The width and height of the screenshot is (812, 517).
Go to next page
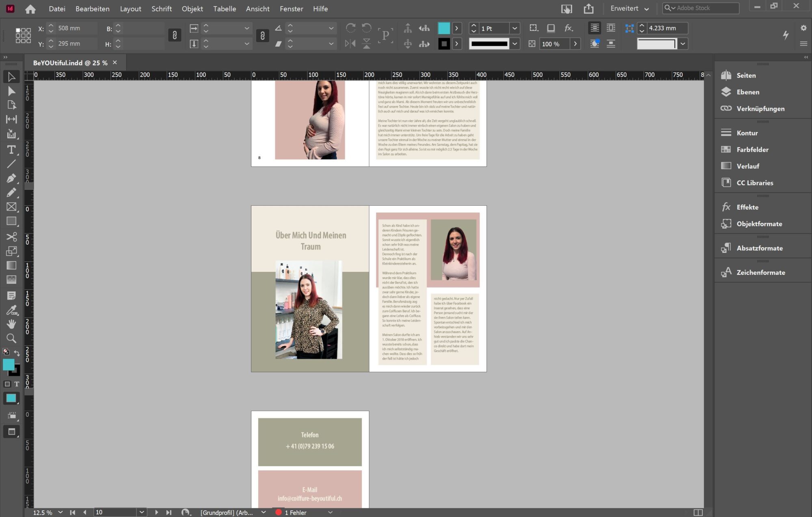[156, 512]
